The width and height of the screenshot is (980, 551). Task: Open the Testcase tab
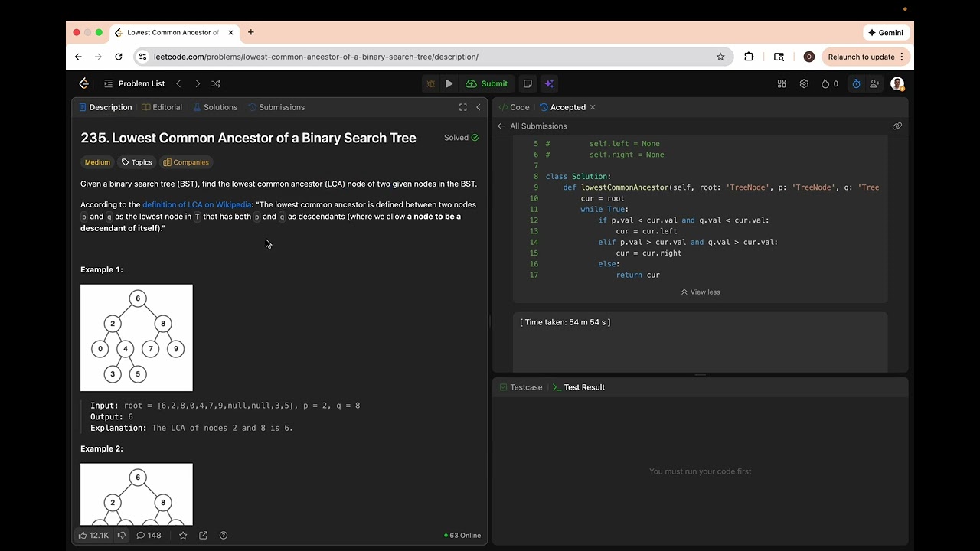click(521, 387)
